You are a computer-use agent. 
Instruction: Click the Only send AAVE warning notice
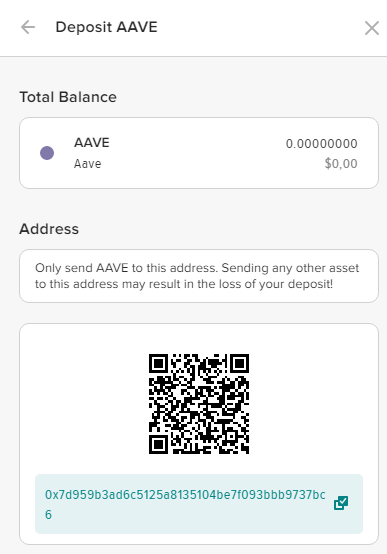(x=199, y=276)
